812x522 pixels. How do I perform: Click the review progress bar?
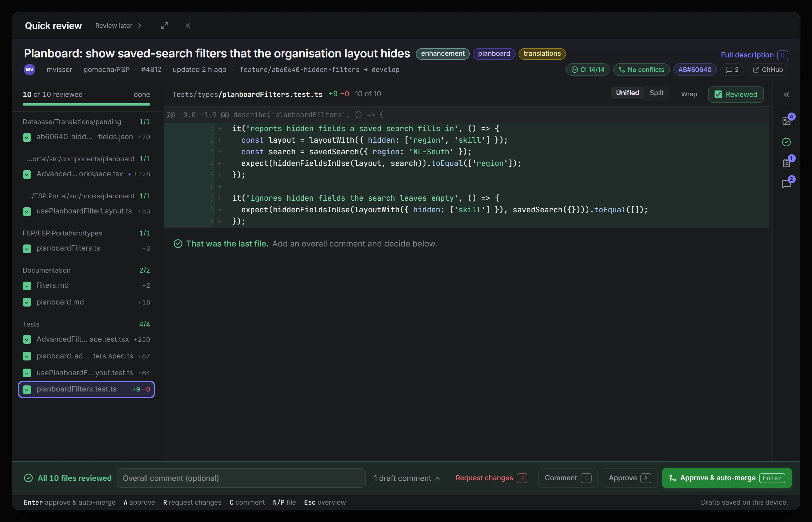pyautogui.click(x=86, y=104)
